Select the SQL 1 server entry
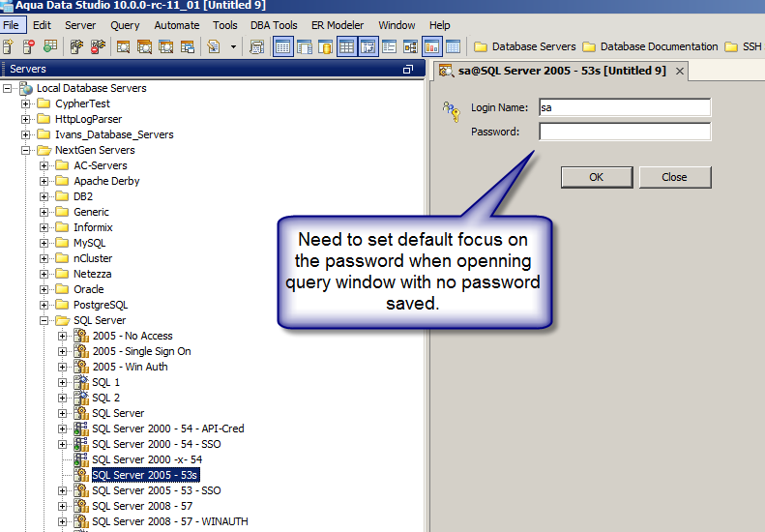This screenshot has height=532, width=765. (105, 382)
